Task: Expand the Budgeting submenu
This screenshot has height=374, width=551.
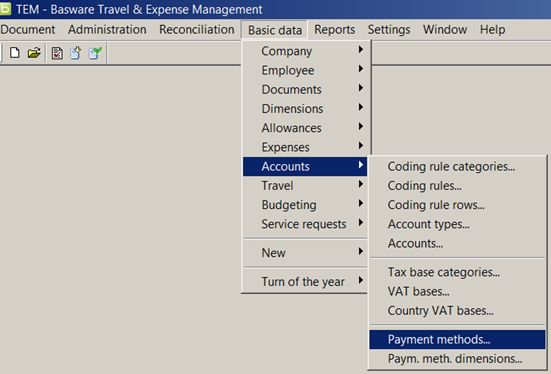Action: coord(305,205)
